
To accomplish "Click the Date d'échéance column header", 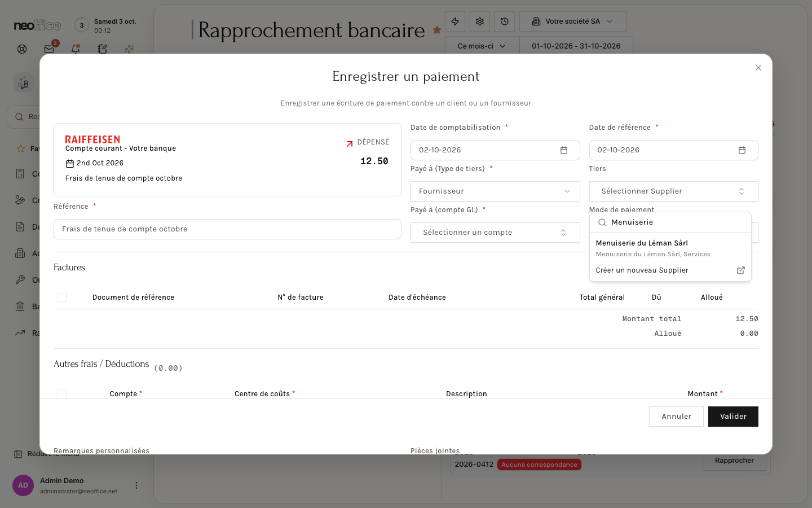I will (417, 297).
